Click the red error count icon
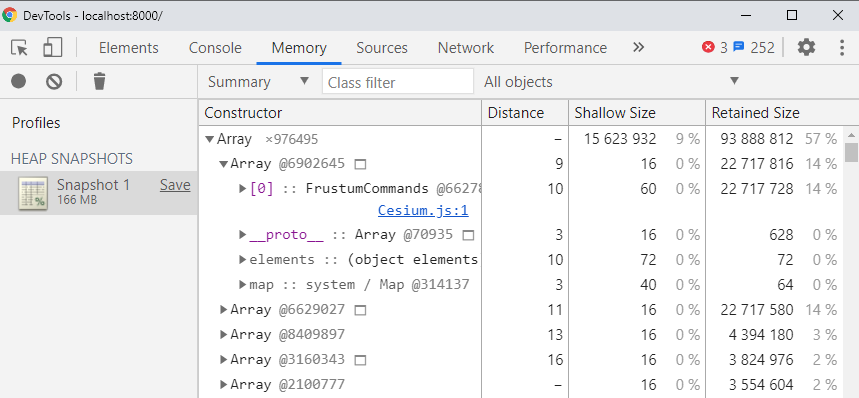Image resolution: width=859 pixels, height=398 pixels. tap(708, 48)
